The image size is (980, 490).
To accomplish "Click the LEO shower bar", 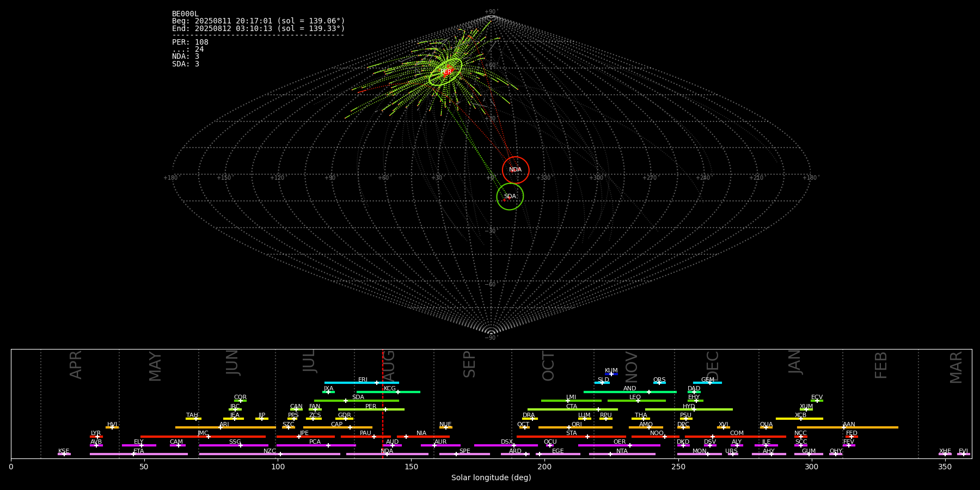I will point(636,401).
